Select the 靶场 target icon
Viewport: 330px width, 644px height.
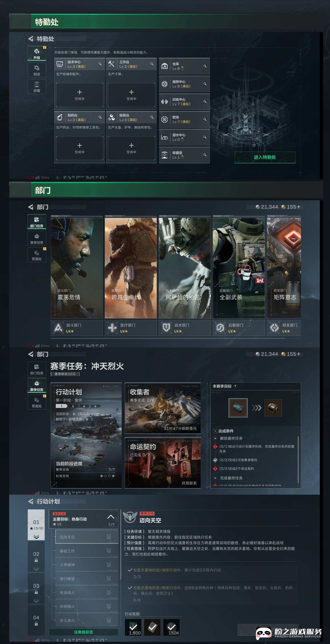(x=165, y=120)
